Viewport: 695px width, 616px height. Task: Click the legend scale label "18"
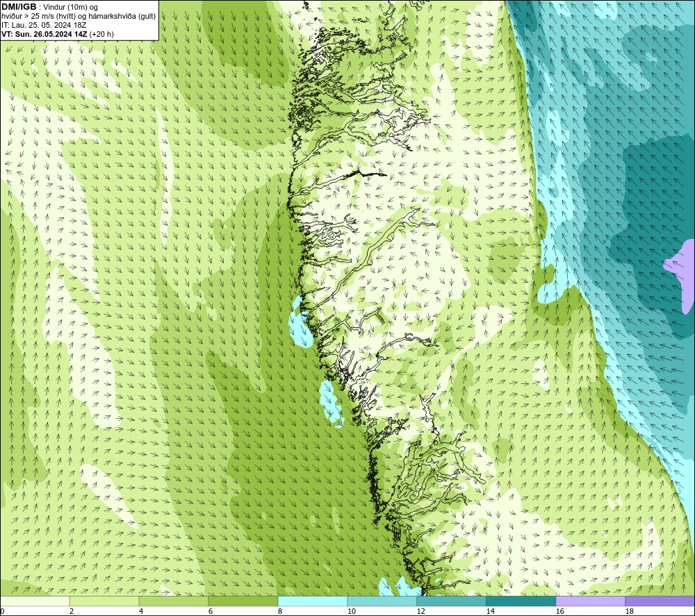[x=630, y=612]
